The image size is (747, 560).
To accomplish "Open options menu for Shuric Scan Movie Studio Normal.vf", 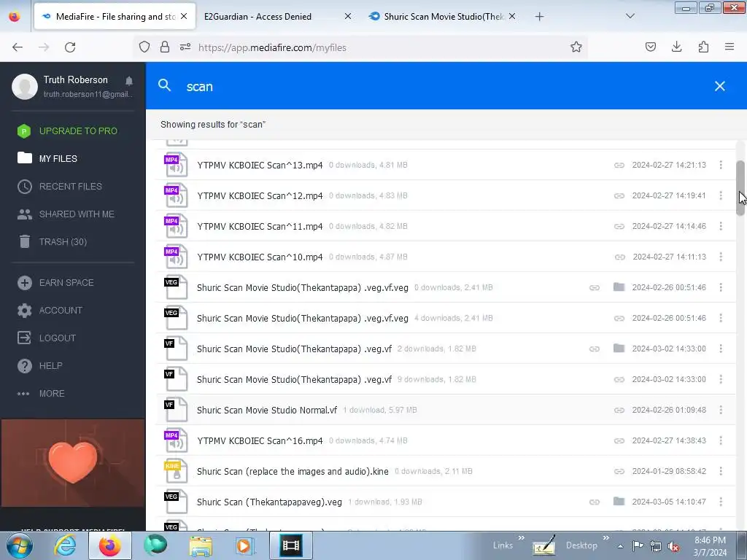I will click(721, 410).
